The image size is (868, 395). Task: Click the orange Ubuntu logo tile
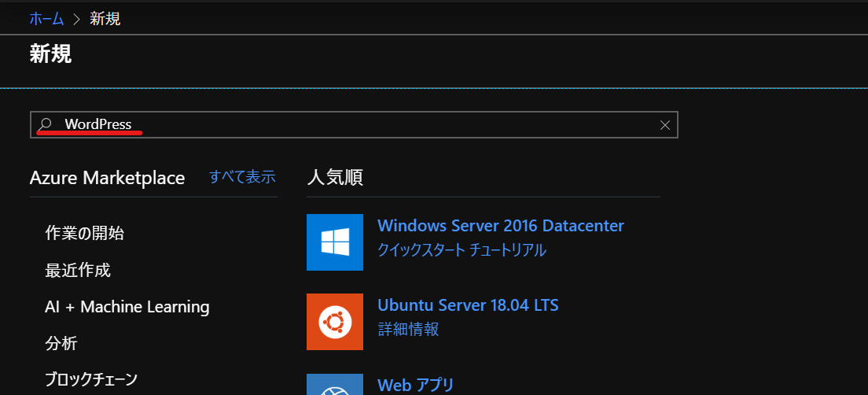(335, 322)
